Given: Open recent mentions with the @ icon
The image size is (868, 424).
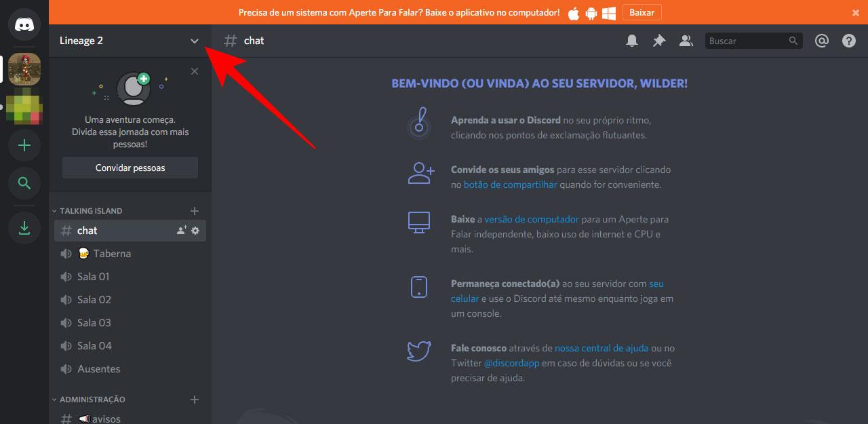Looking at the screenshot, I should point(821,40).
